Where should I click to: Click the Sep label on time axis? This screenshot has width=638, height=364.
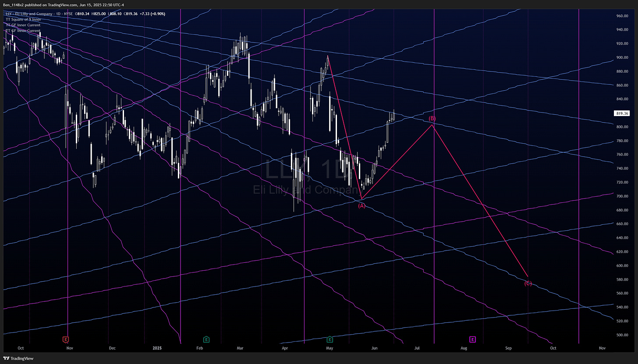pos(508,348)
